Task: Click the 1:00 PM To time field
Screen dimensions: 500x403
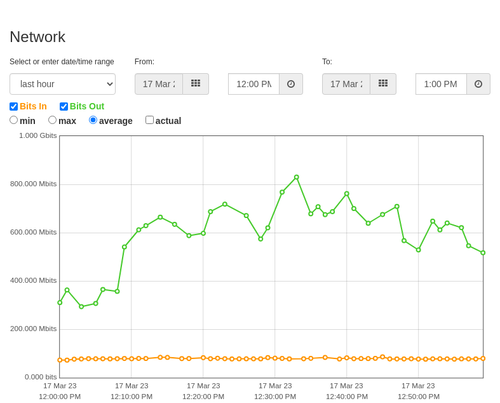Action: (x=441, y=84)
